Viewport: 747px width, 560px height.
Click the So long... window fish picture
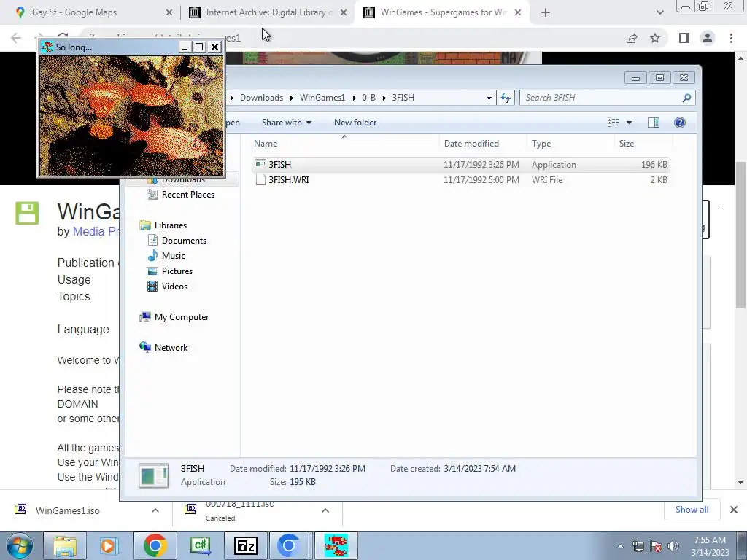[x=131, y=116]
